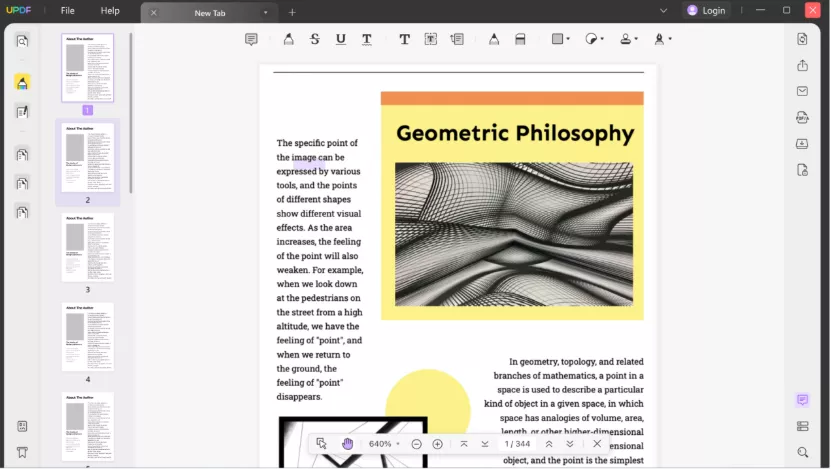
Task: Open the File menu
Action: coord(67,11)
